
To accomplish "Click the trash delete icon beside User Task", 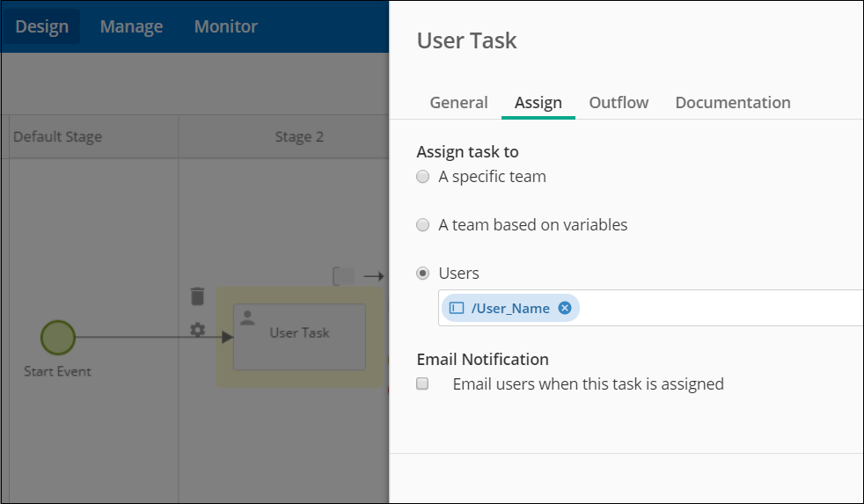I will coord(197,296).
